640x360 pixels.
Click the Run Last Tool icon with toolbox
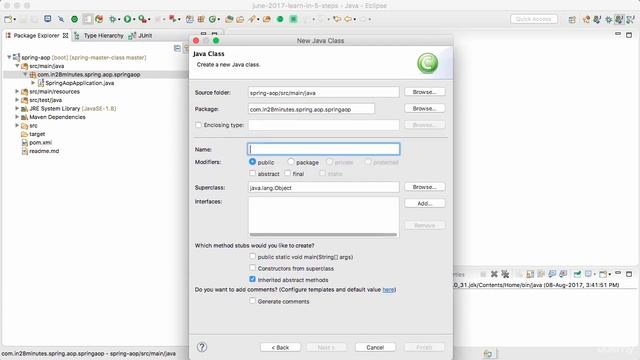pyautogui.click(x=142, y=19)
